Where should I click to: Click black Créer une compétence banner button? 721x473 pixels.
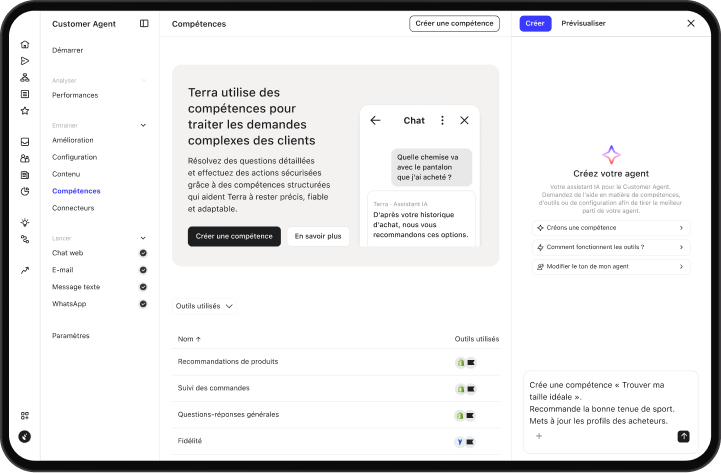234,236
